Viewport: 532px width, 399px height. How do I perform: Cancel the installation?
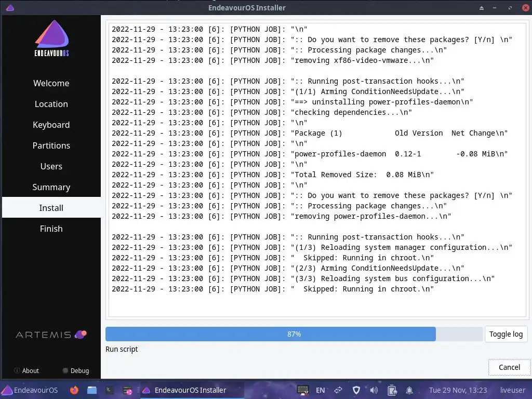point(509,367)
